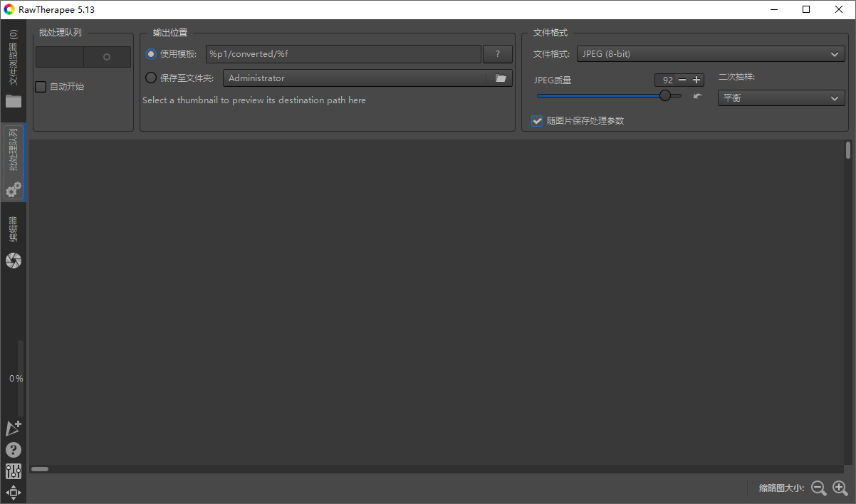The width and height of the screenshot is (856, 504).
Task: Zoom in thumbnails with the plus magnifier
Action: [x=840, y=488]
